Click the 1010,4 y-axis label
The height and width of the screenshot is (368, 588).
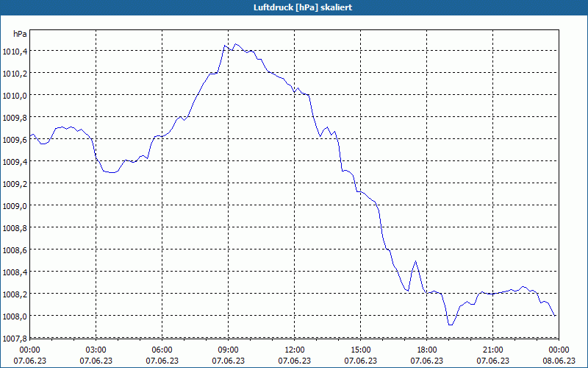click(x=15, y=52)
